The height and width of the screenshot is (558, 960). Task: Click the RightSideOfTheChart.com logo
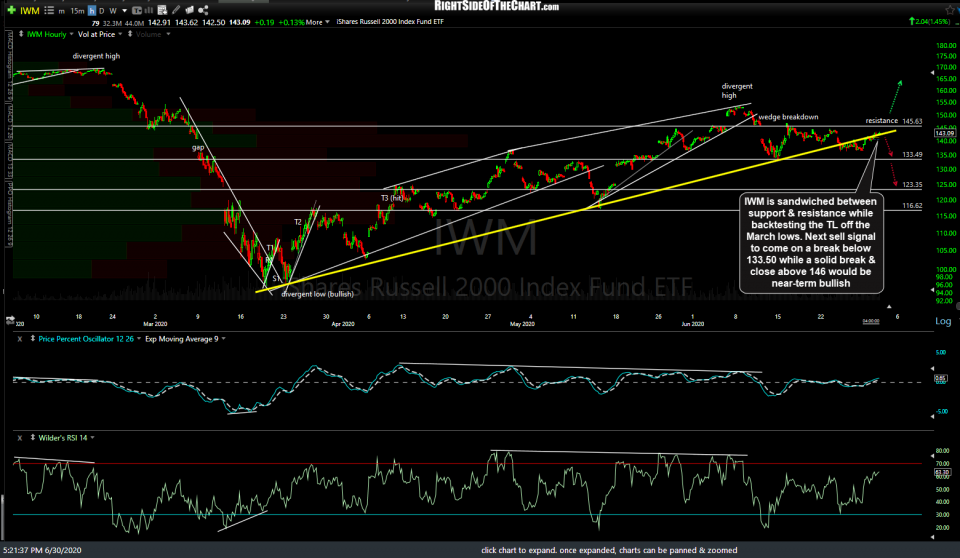497,6
